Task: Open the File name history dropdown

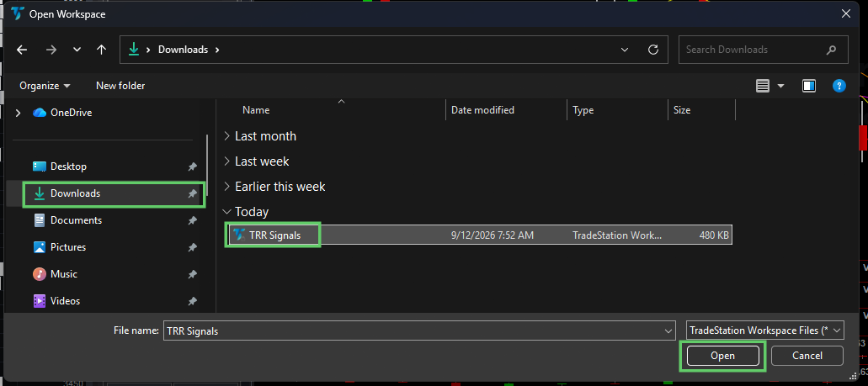Action: [668, 331]
